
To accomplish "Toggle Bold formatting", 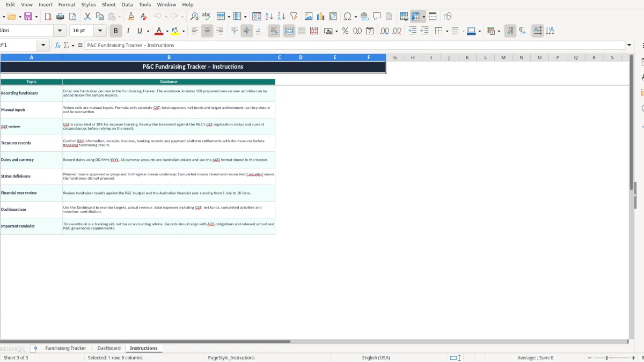I will tap(115, 31).
